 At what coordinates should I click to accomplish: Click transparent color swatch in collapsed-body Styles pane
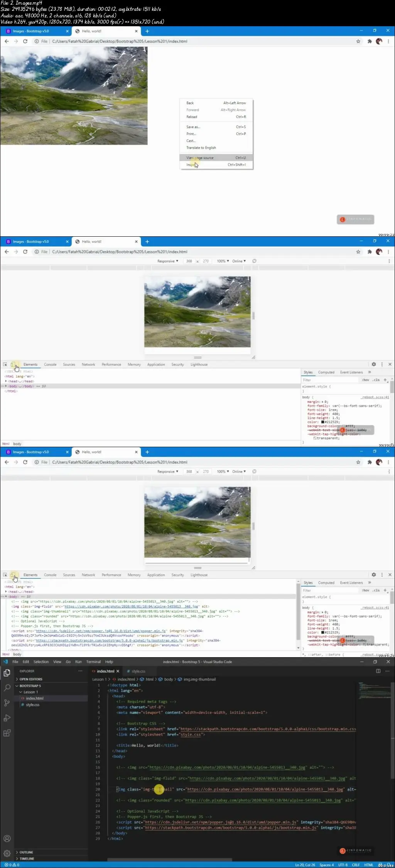tap(315, 438)
